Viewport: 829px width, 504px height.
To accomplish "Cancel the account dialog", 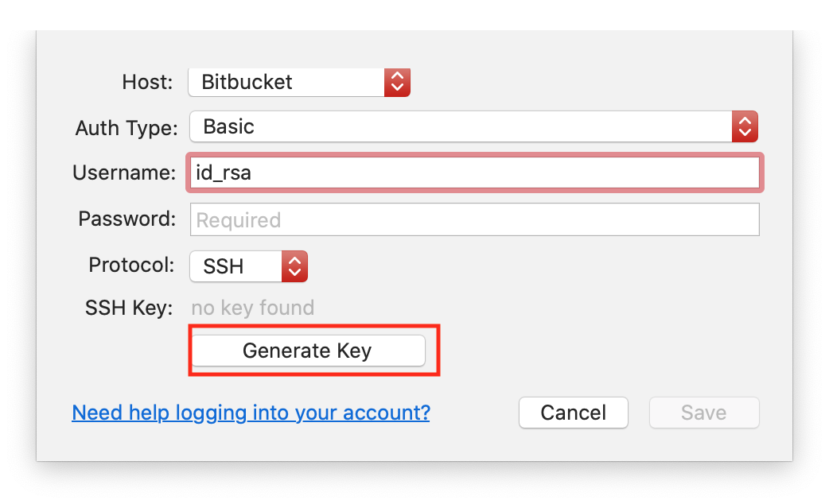I will coord(574,413).
